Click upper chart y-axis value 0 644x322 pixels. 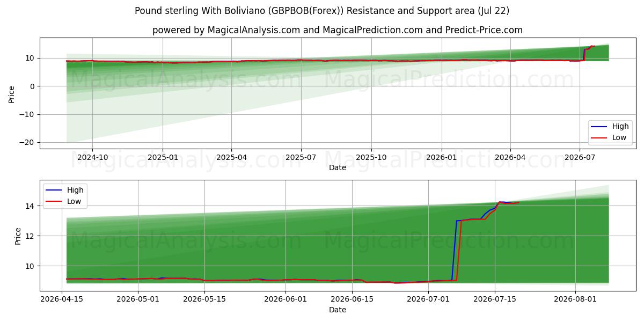point(33,86)
